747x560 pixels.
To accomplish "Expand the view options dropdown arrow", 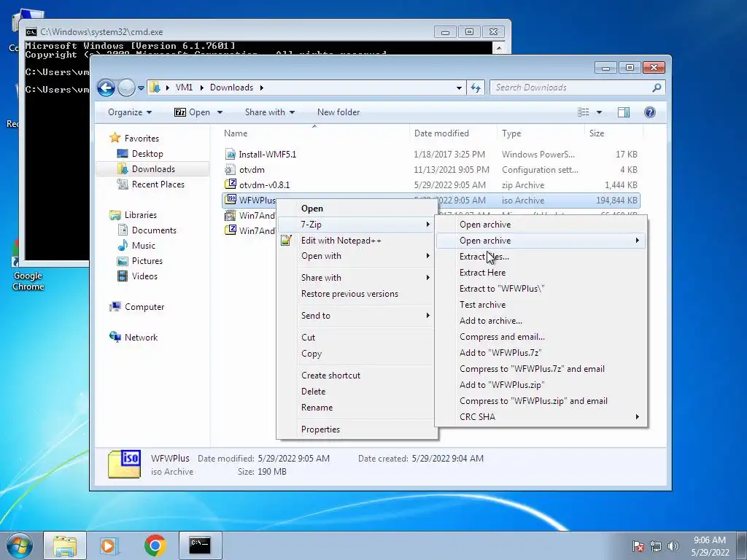I will (600, 112).
